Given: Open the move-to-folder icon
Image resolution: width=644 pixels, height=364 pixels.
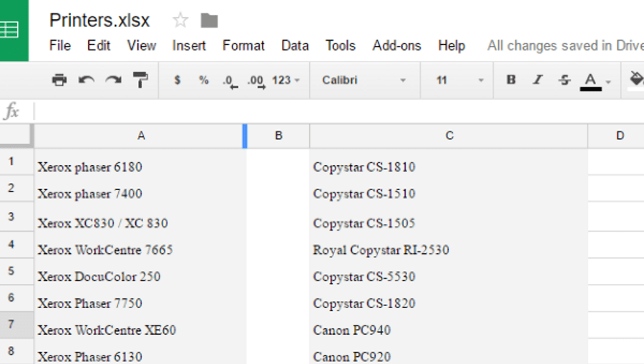Looking at the screenshot, I should coord(209,21).
